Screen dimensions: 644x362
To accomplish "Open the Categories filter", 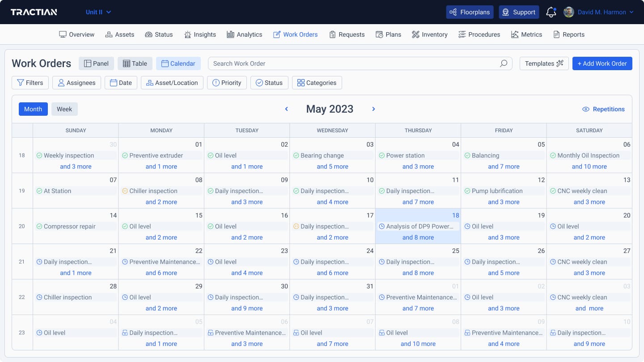I will 317,82.
